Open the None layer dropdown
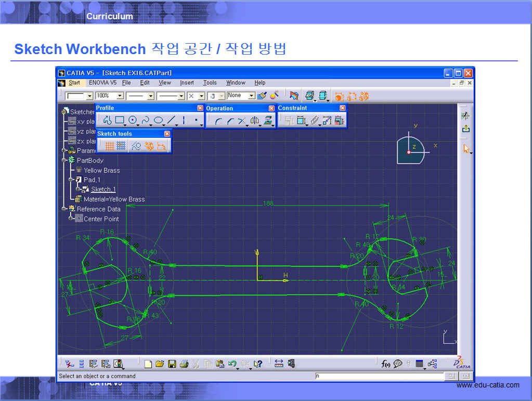The width and height of the screenshot is (532, 401). point(252,96)
